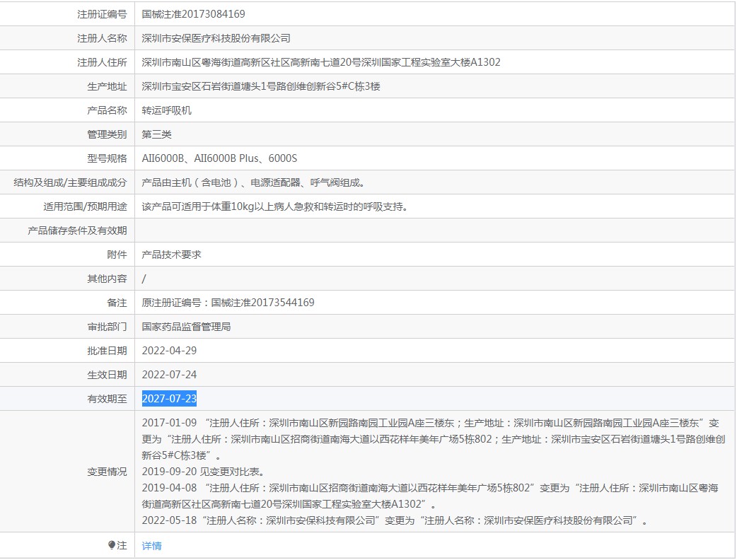Click the 其他内容 label
Image resolution: width=737 pixels, height=560 pixels.
click(x=107, y=279)
